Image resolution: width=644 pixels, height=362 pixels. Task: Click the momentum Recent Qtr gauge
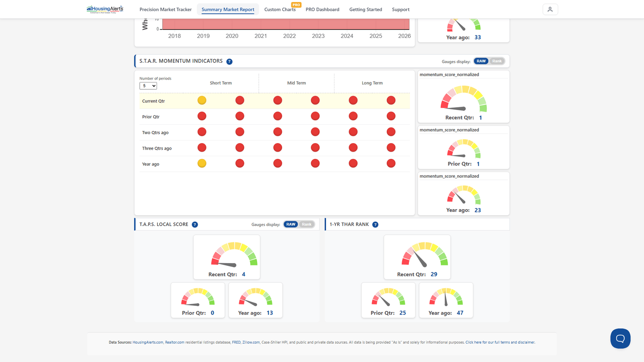(464, 99)
